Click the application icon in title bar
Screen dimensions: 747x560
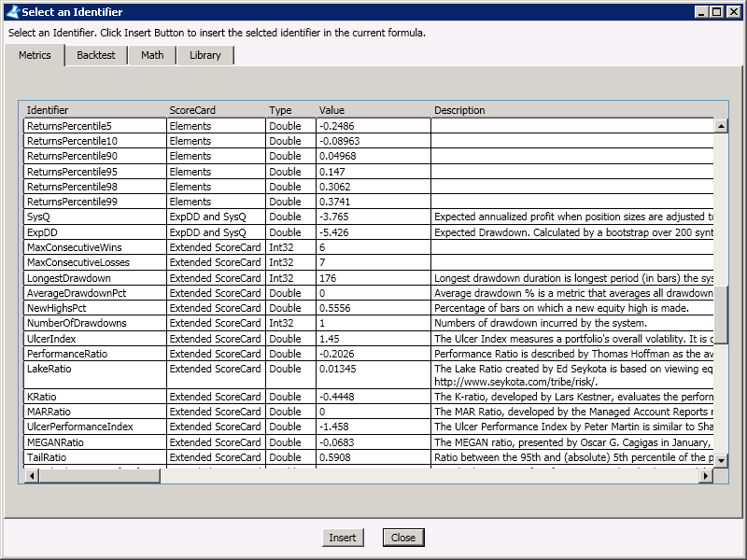(x=10, y=12)
